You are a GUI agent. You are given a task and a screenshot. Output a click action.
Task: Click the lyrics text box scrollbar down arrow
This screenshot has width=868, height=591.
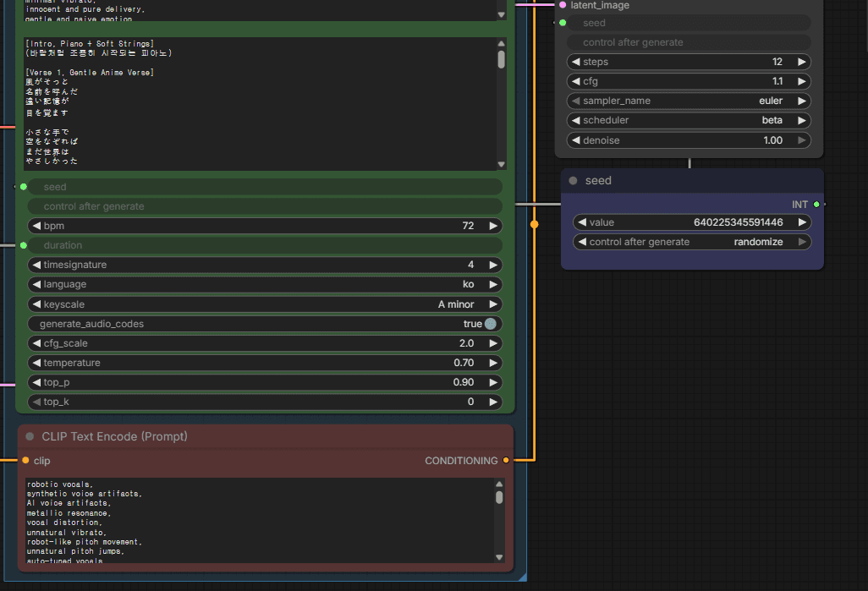point(501,165)
